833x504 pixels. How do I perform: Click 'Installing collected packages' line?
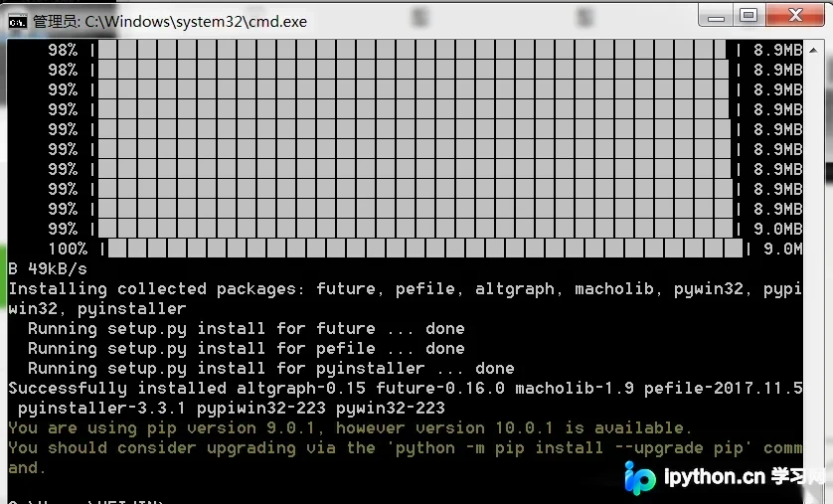pyautogui.click(x=405, y=289)
